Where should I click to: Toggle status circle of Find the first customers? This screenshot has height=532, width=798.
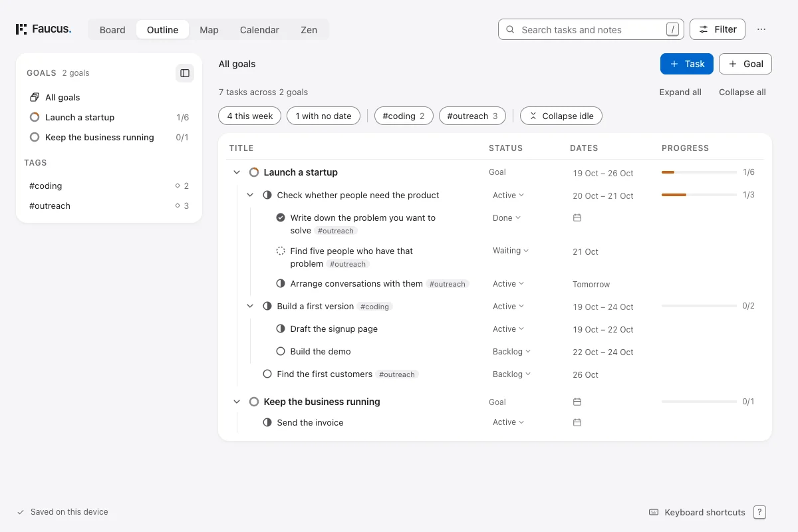[x=267, y=374]
